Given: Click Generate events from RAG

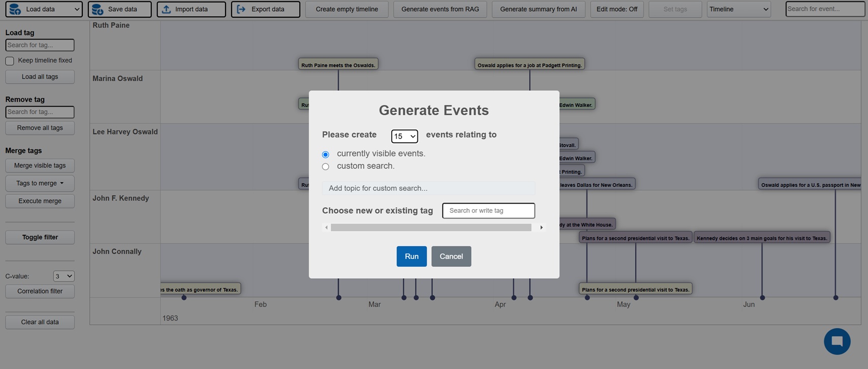Looking at the screenshot, I should click(440, 9).
